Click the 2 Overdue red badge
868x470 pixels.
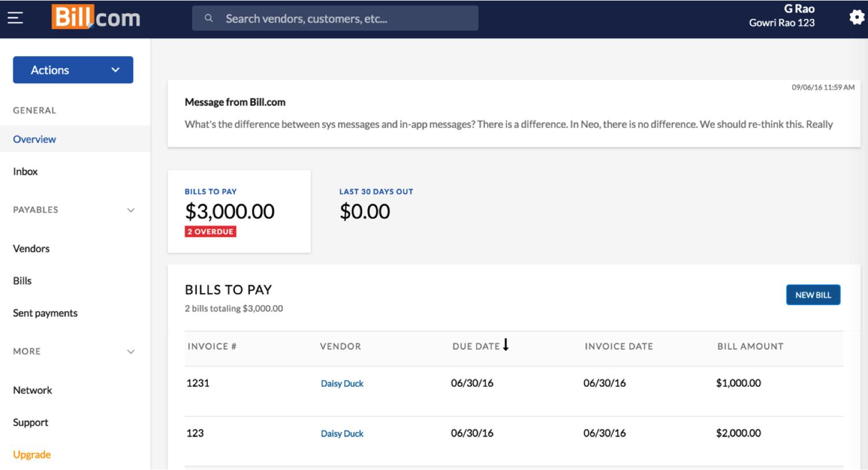[211, 232]
